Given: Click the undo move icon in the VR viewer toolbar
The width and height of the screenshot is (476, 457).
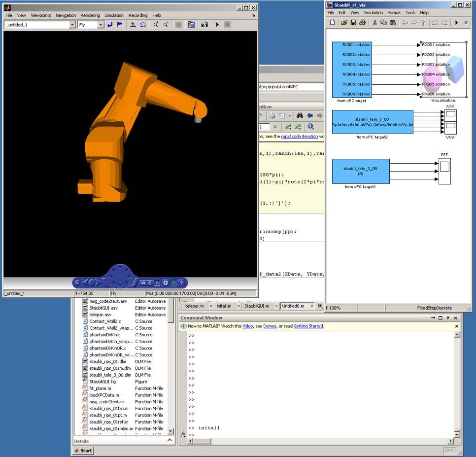Looking at the screenshot, I should pyautogui.click(x=143, y=25).
